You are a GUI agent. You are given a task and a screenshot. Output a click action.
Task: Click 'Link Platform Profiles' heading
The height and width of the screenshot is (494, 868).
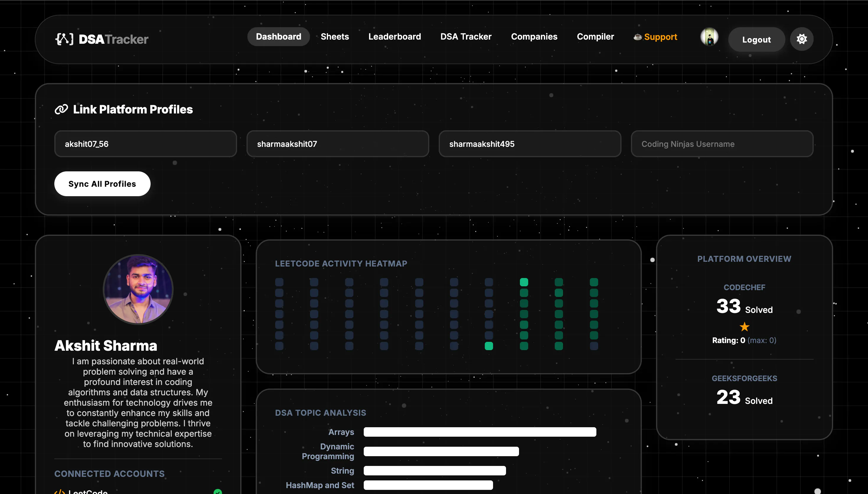click(x=133, y=109)
